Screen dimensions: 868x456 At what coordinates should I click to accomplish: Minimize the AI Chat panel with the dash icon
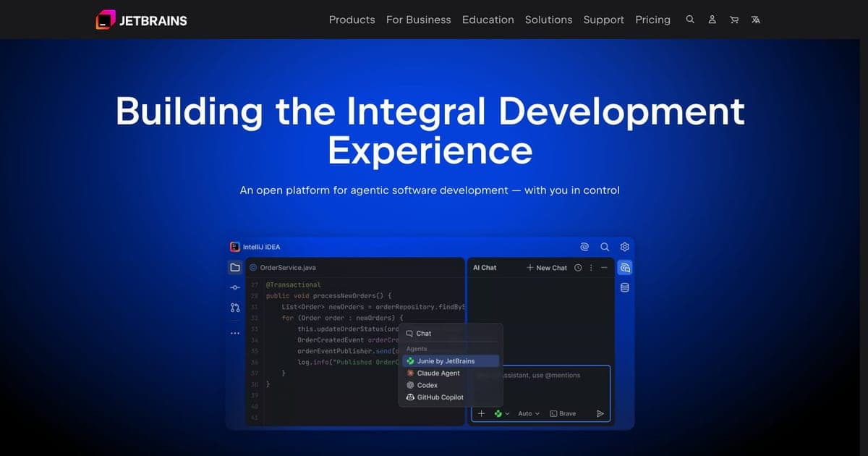(x=604, y=268)
